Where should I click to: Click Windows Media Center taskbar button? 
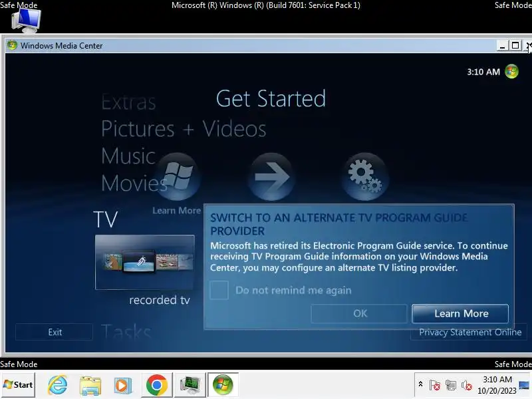tap(223, 385)
